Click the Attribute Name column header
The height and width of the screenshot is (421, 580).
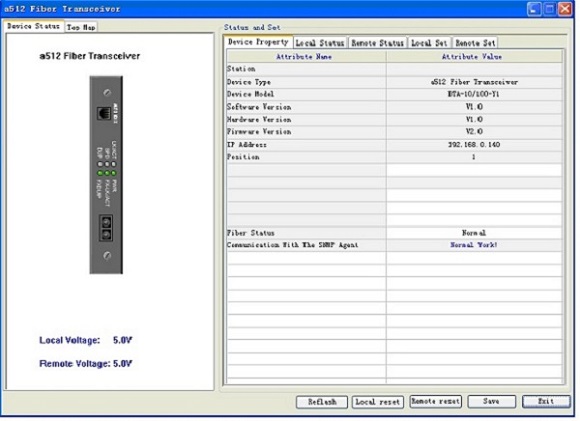click(306, 57)
